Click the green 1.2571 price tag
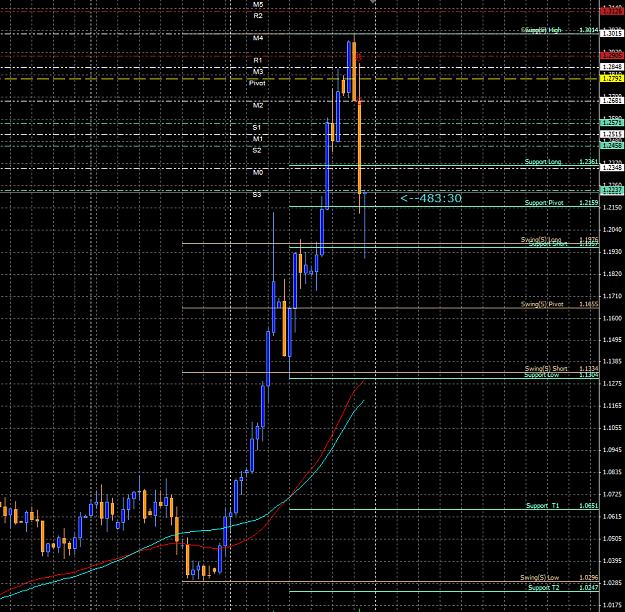Image resolution: width=625 pixels, height=612 pixels. (612, 123)
